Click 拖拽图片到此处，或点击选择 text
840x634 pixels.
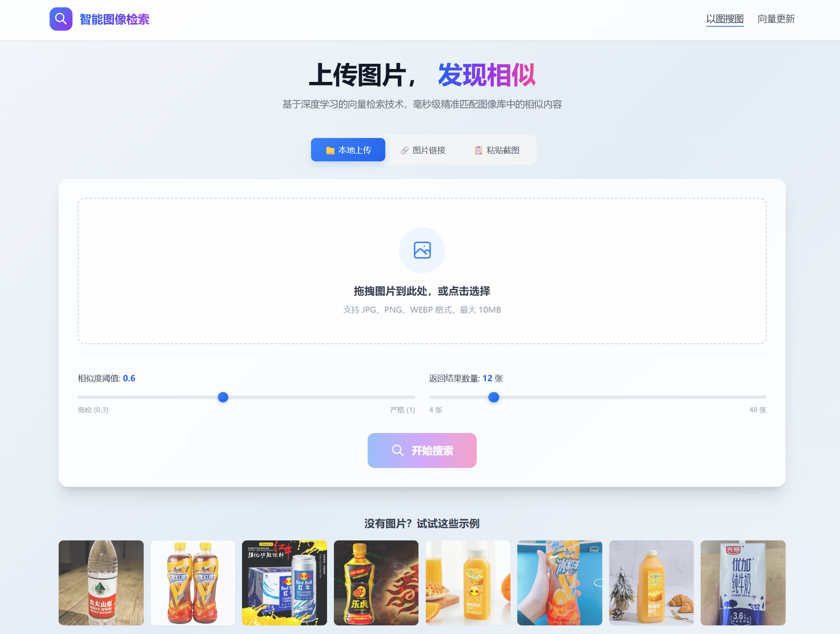[x=422, y=291]
